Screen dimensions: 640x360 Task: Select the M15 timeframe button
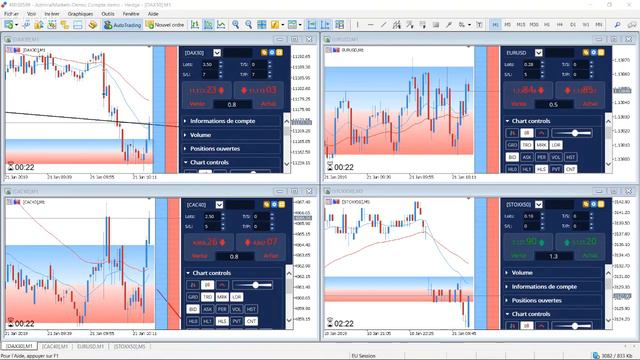[520, 25]
